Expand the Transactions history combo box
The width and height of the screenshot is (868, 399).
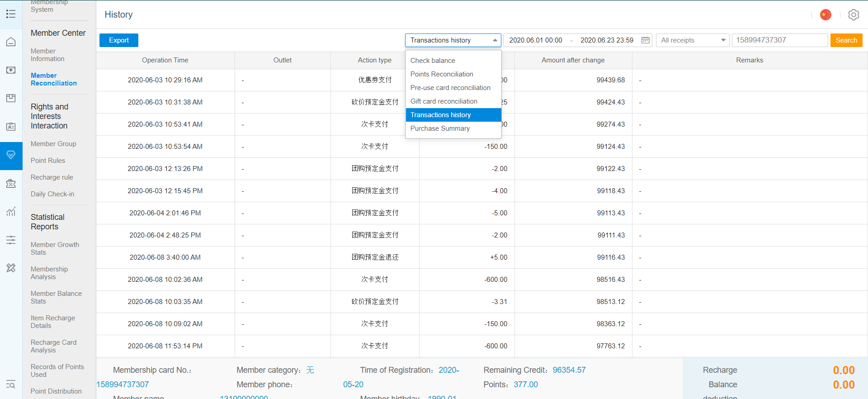(x=453, y=40)
